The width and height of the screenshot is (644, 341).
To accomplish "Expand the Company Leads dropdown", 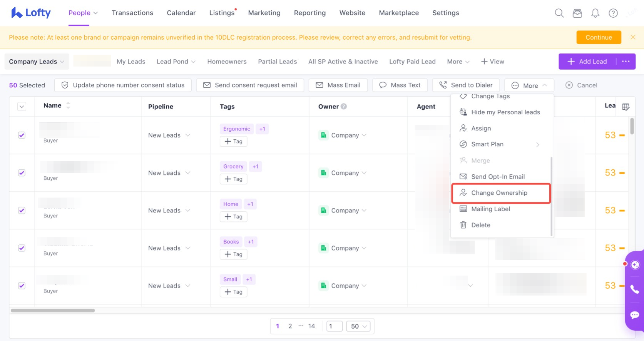I will tap(37, 62).
